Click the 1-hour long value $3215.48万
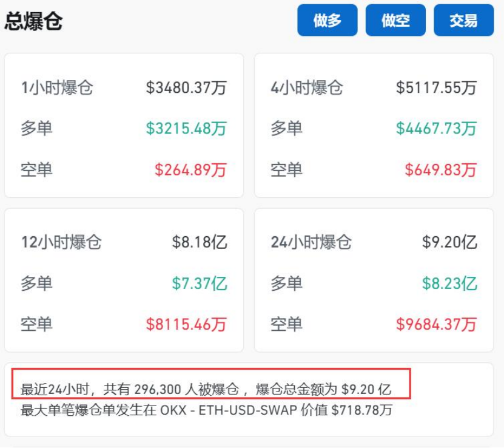Image resolution: width=504 pixels, height=448 pixels. point(186,128)
